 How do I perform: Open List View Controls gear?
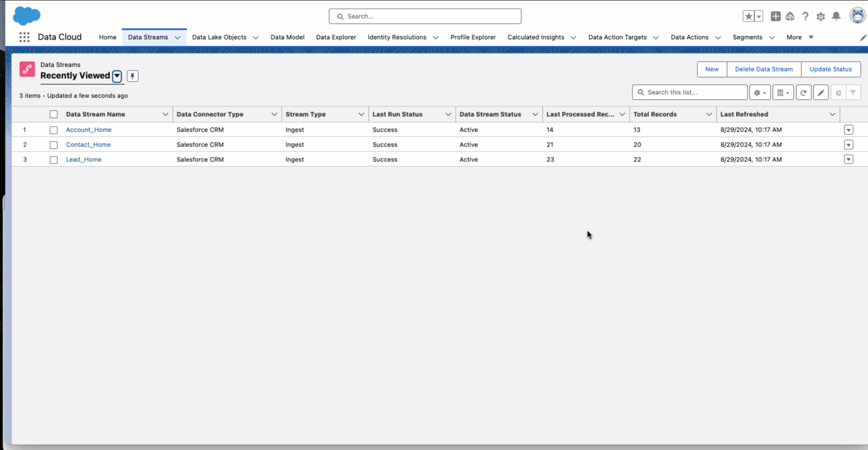[760, 93]
